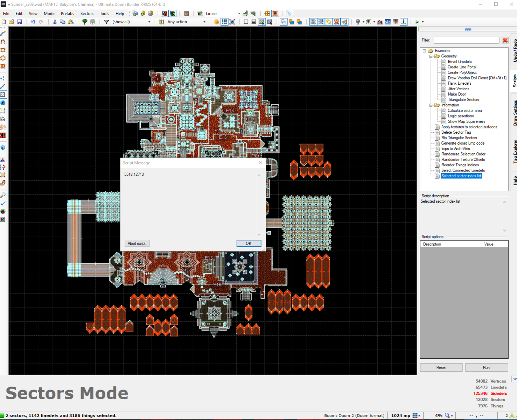Select the Draw Grid tool

coord(3,66)
